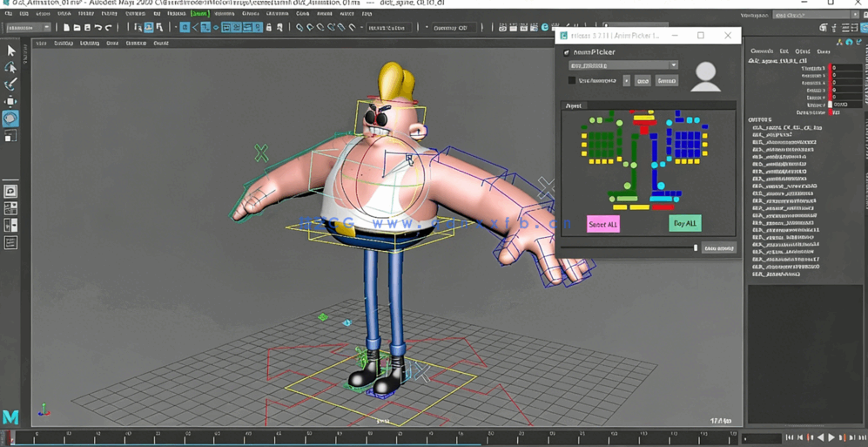Click the pink Select ALL button
The width and height of the screenshot is (868, 447).
(x=602, y=224)
